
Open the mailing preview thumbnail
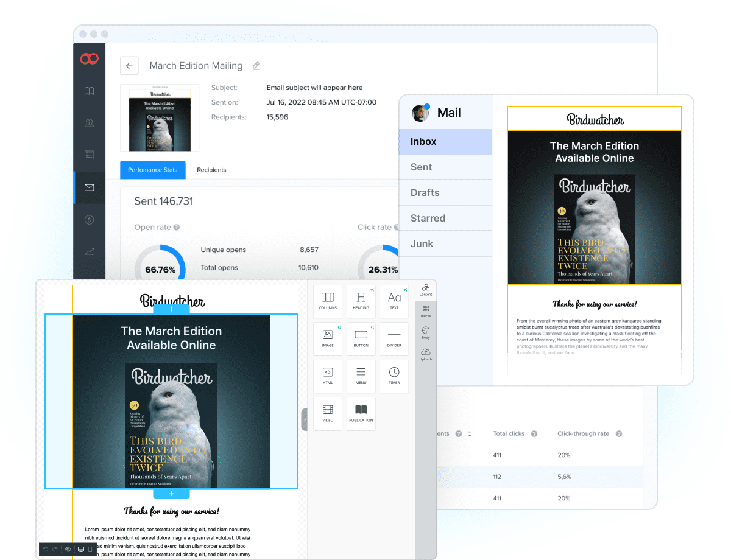[160, 117]
